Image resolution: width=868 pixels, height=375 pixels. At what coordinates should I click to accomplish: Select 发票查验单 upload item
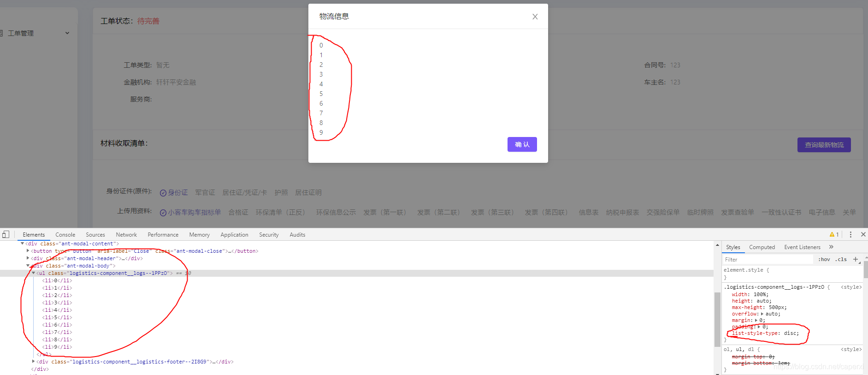point(738,213)
